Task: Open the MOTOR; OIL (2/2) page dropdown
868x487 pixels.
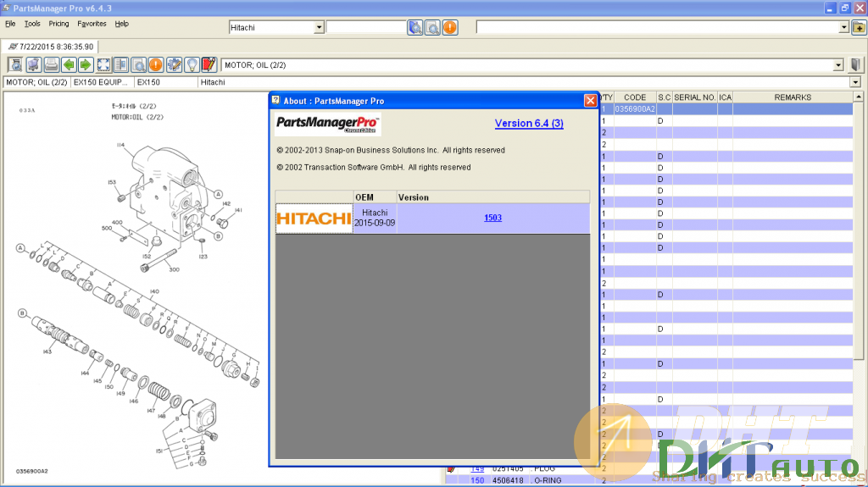Action: coord(838,64)
